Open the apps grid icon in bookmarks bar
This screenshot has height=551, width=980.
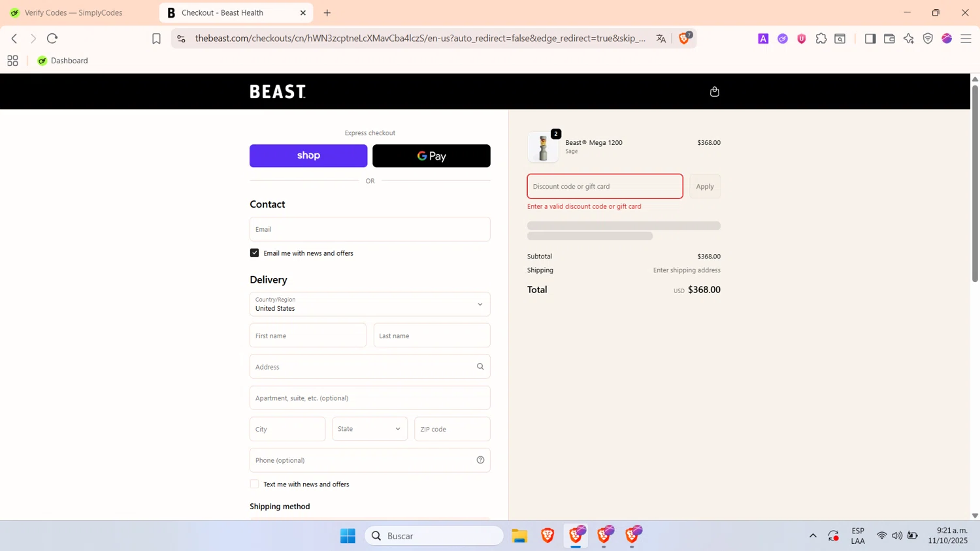[12, 61]
